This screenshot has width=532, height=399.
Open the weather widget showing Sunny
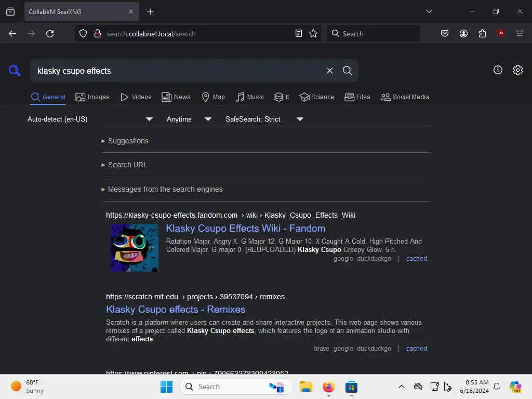point(27,387)
